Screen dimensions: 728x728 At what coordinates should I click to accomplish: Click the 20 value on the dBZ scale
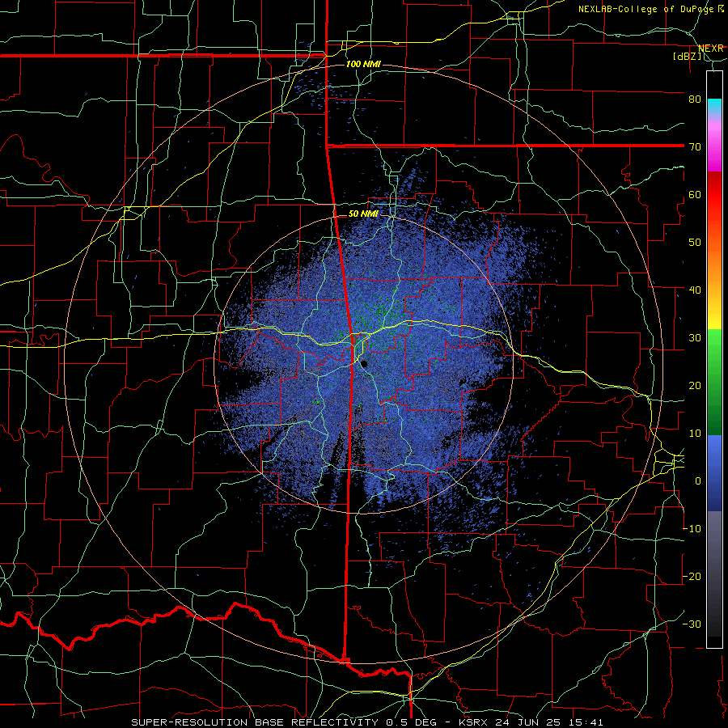pyautogui.click(x=695, y=385)
